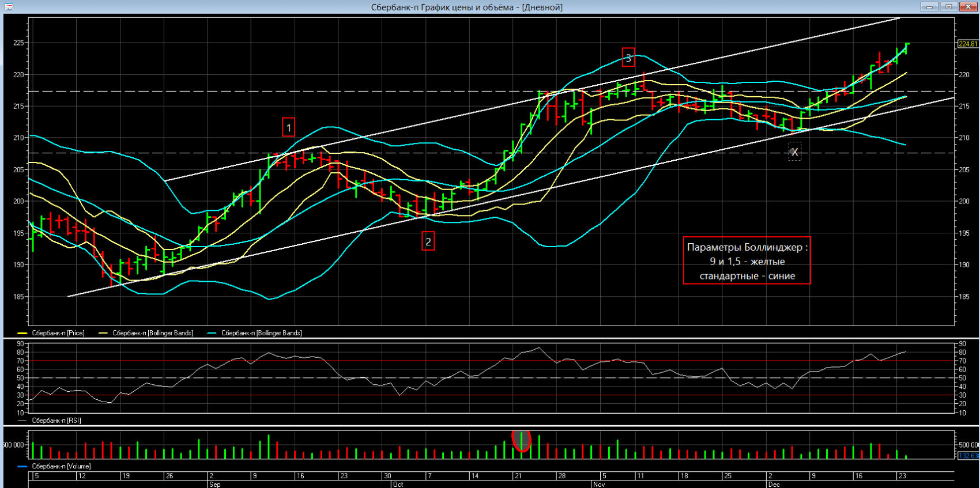
Task: Minimize the chart window
Action: click(x=929, y=7)
